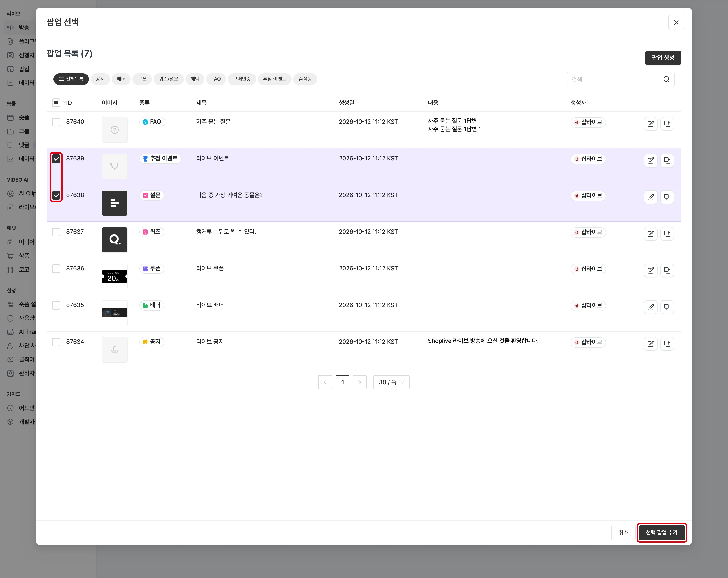This screenshot has width=728, height=578.
Task: Click the edit icon for 라이브 쿠폰 row
Action: point(650,270)
